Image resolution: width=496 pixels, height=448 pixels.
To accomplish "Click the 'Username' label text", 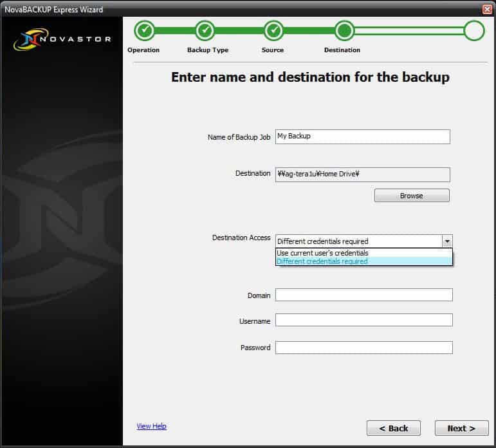I will 255,321.
